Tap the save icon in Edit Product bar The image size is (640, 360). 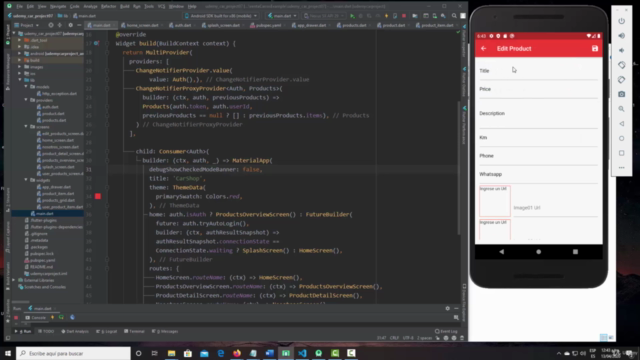[x=595, y=49]
